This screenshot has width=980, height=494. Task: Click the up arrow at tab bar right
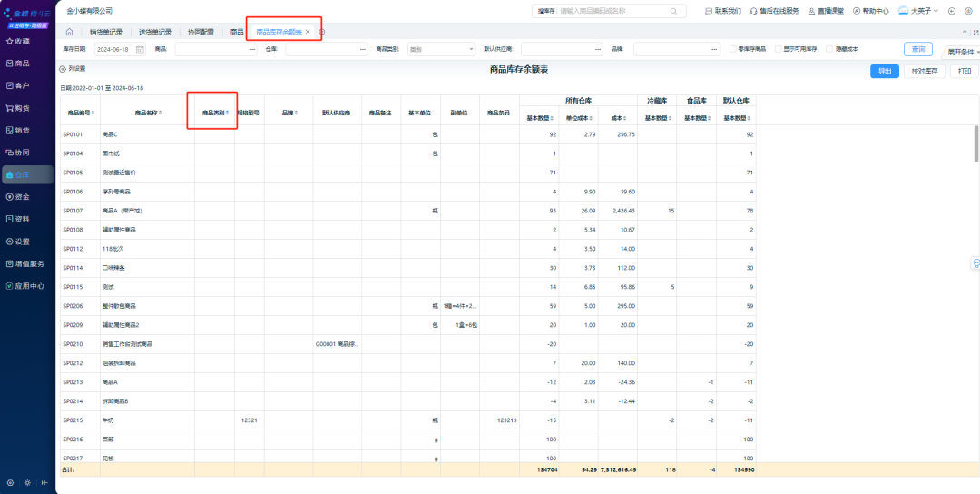click(965, 33)
